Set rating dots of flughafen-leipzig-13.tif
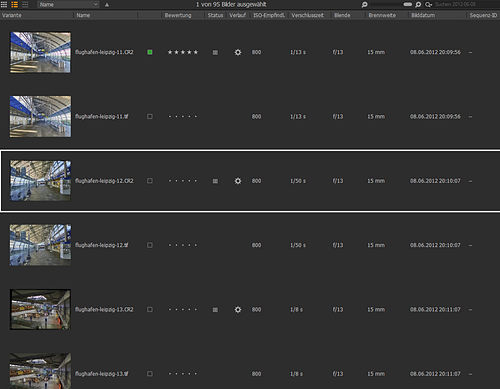 [x=183, y=374]
